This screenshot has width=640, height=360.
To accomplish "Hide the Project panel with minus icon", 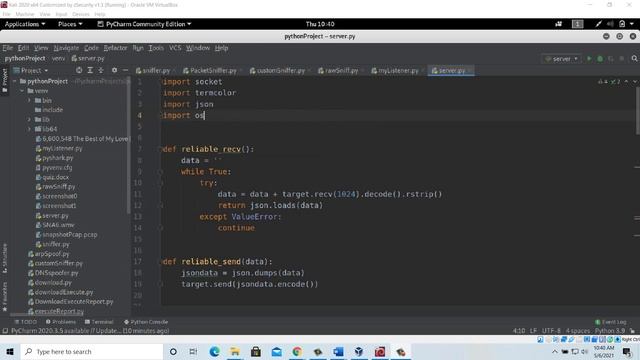I will point(125,70).
